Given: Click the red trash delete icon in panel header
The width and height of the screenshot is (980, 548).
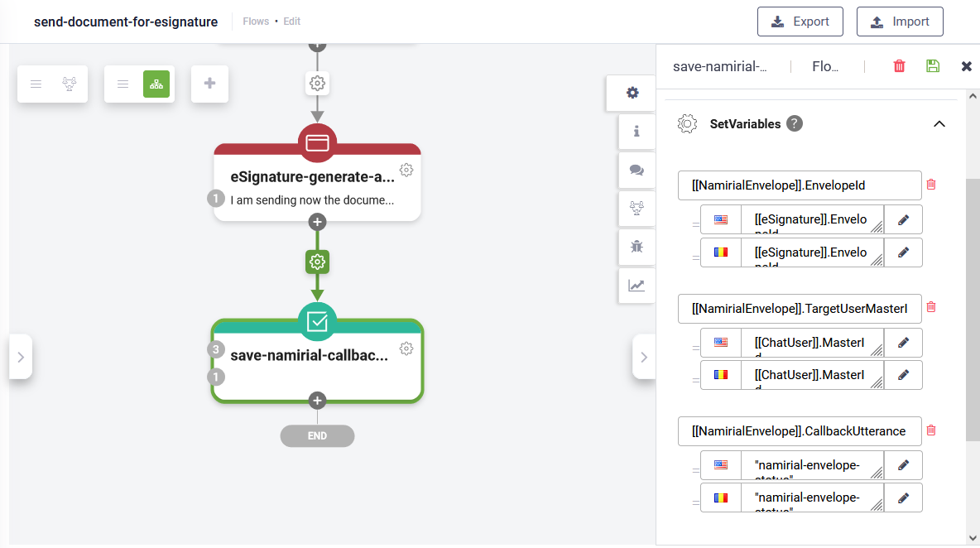Looking at the screenshot, I should pos(900,66).
